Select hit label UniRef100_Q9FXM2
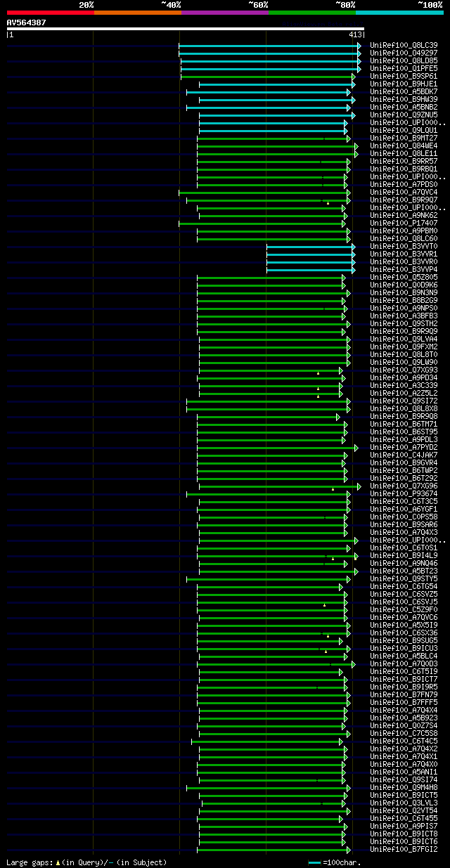 (404, 346)
